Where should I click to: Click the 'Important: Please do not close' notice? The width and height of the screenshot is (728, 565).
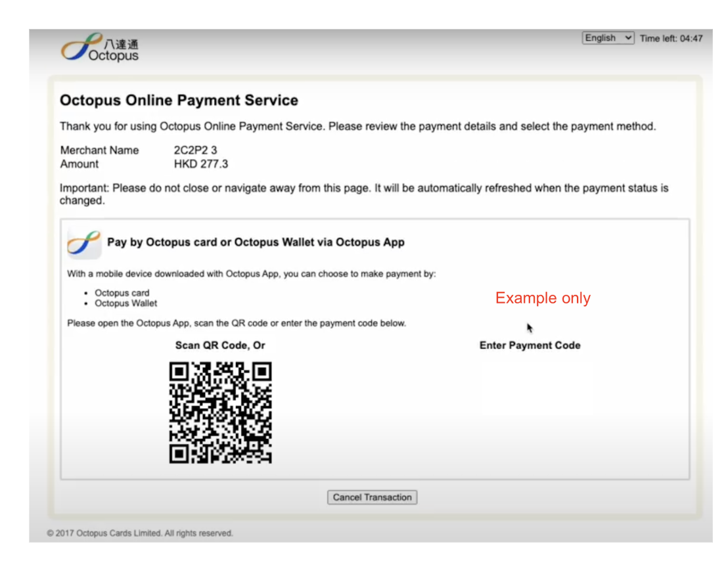(364, 194)
